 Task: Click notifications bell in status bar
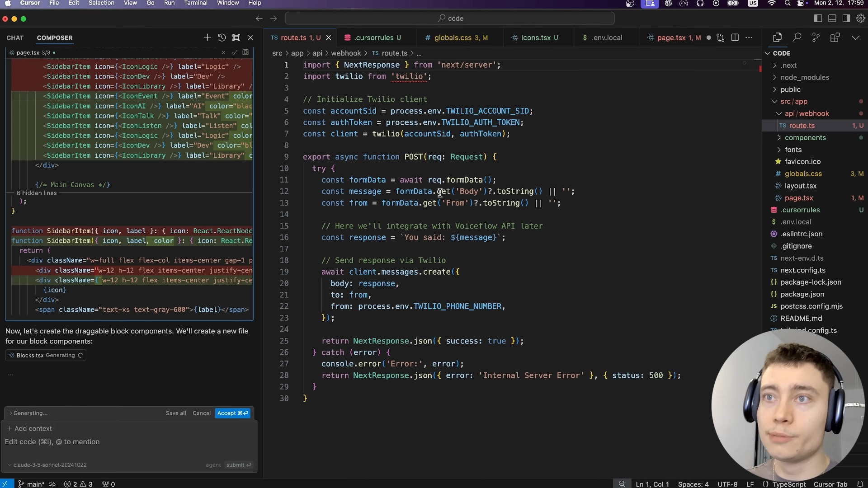[x=860, y=484]
